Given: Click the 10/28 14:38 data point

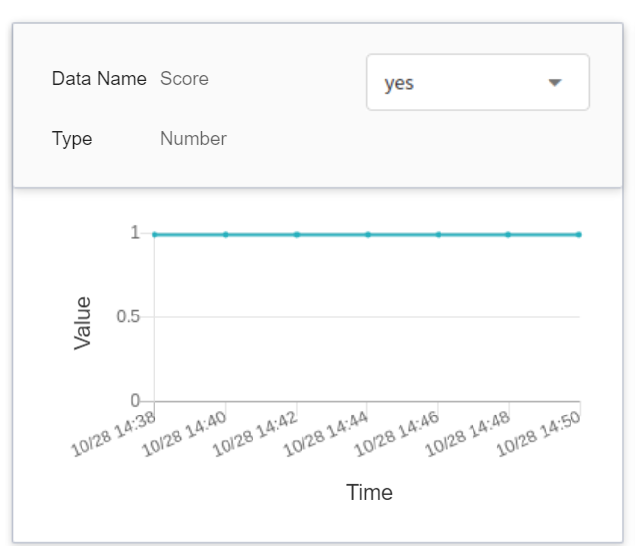Looking at the screenshot, I should click(x=155, y=234).
